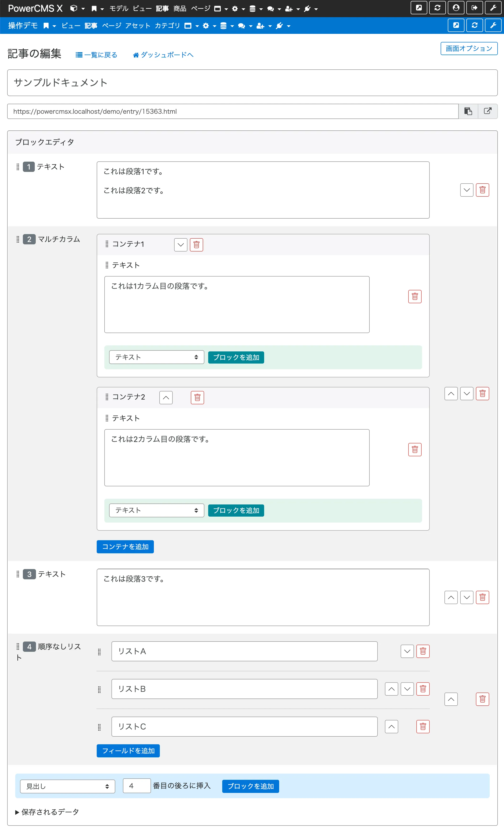Screen dimensions: 504x832
Task: Click ブロックを追加 in コンテナ1
Action: tap(236, 357)
